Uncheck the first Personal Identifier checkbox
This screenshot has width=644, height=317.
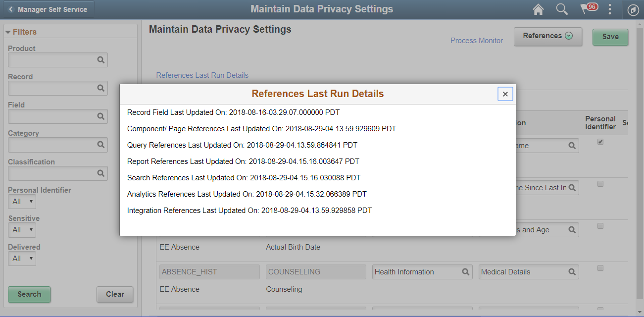[600, 142]
